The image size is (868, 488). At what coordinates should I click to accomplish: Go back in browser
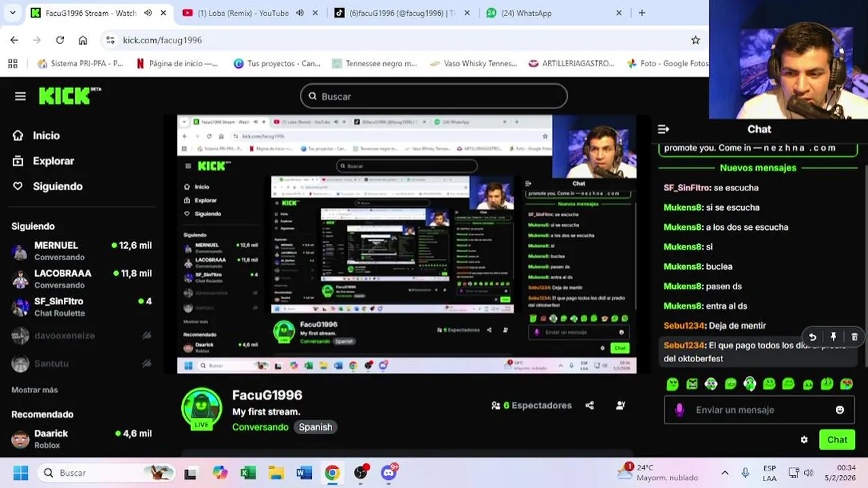coord(14,40)
